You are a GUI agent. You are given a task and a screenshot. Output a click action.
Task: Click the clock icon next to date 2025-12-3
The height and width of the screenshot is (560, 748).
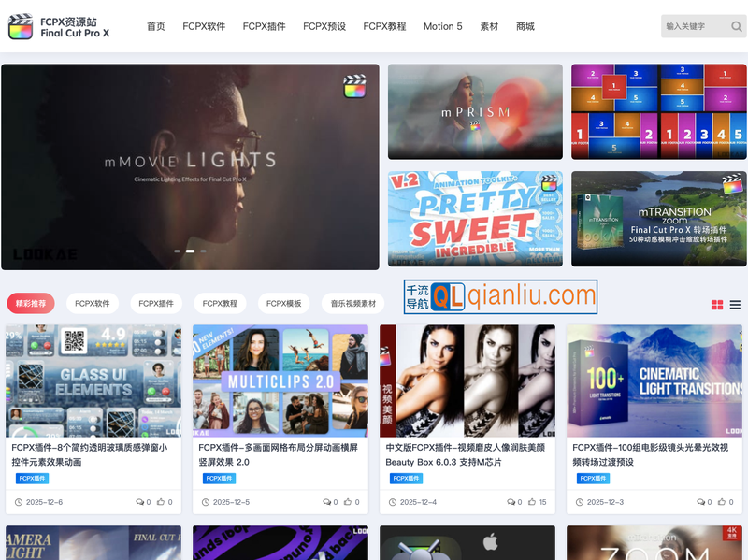point(580,501)
